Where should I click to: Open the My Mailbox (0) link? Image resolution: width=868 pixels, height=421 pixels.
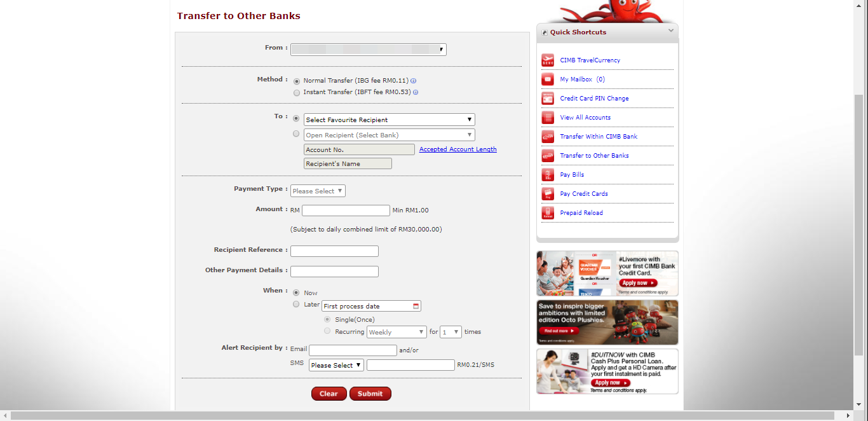[583, 79]
